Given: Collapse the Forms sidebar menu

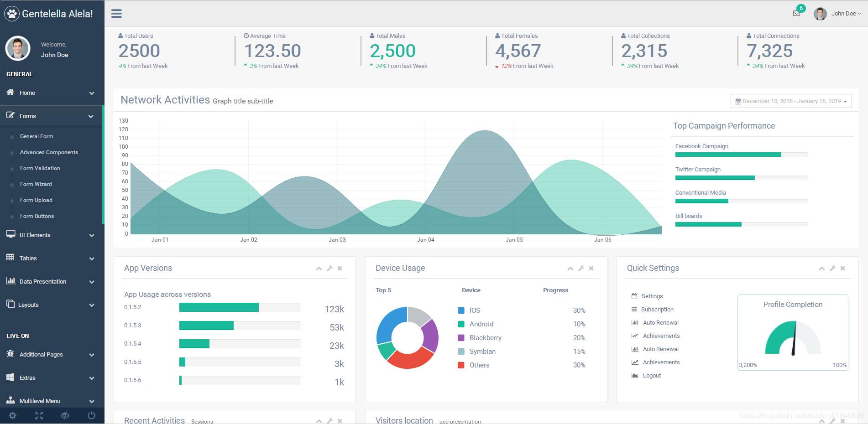Looking at the screenshot, I should (52, 116).
